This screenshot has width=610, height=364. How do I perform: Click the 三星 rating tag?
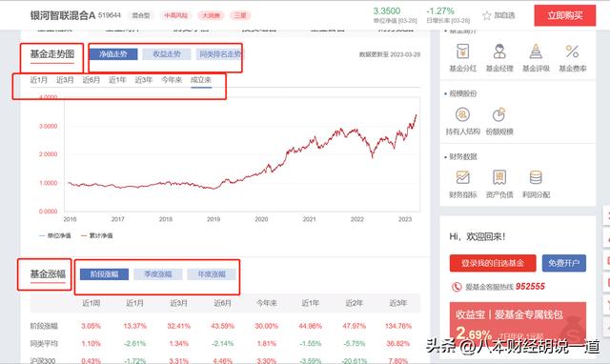240,15
